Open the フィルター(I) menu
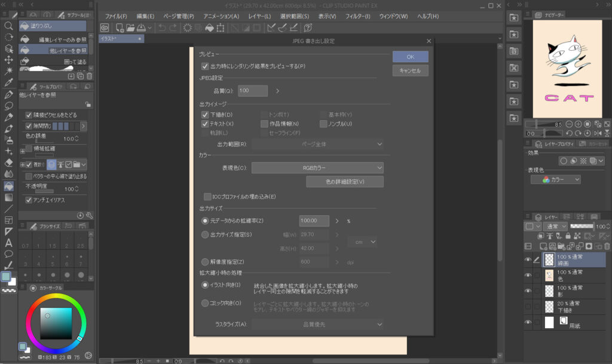 [x=358, y=16]
